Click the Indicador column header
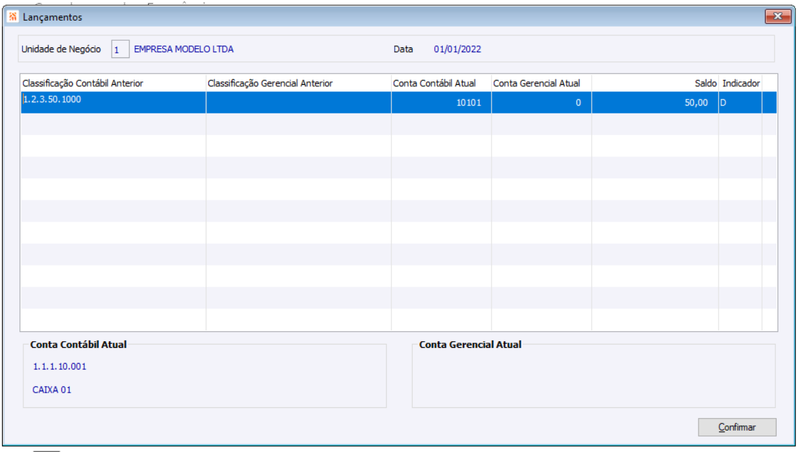Viewport: 800px width, 452px height. coord(740,83)
